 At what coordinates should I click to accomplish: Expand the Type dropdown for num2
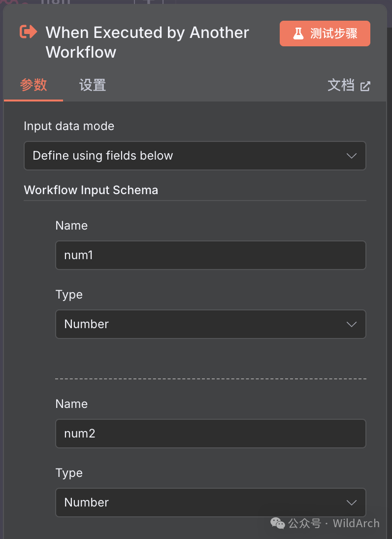tap(210, 503)
